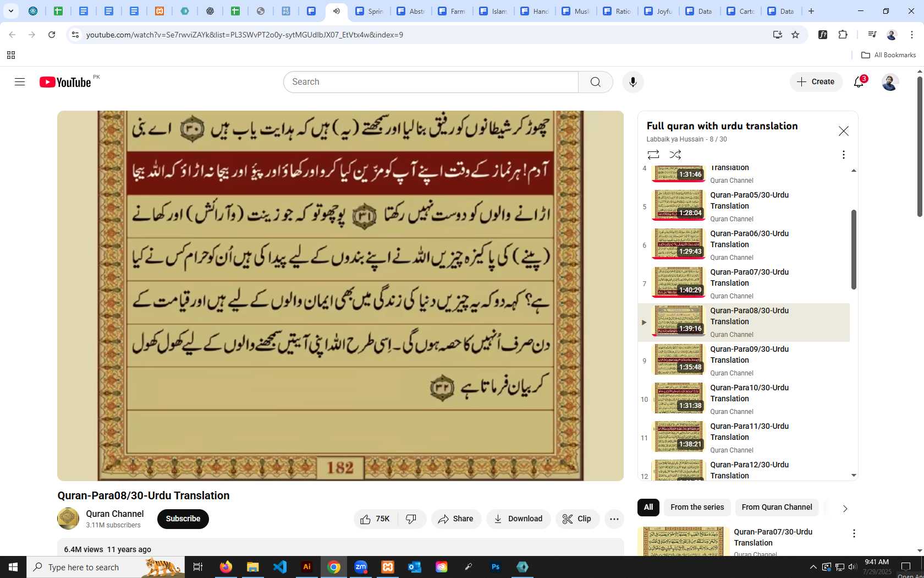Open the Quran Channel name link
The width and height of the screenshot is (924, 578).
click(114, 514)
